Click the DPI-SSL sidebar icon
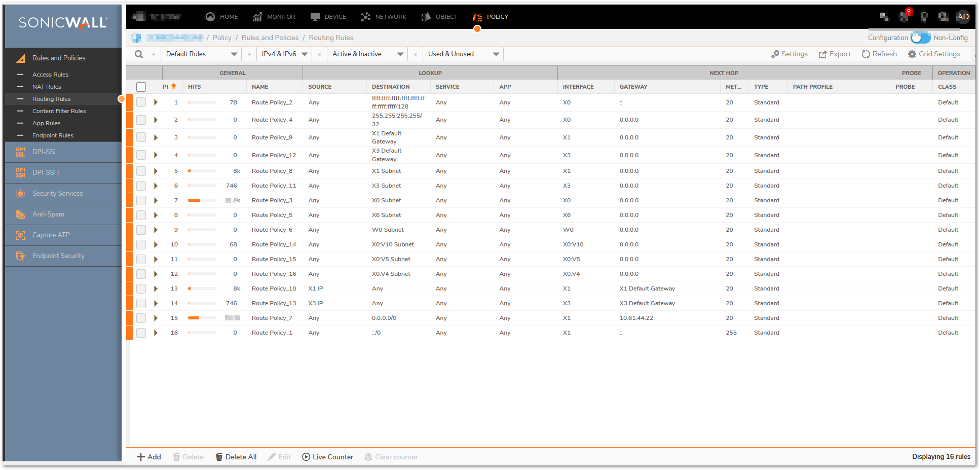 pos(20,152)
